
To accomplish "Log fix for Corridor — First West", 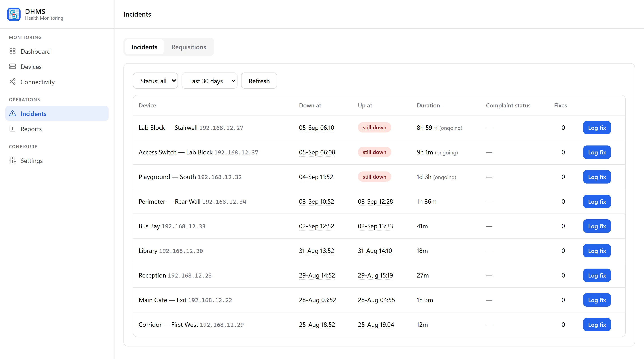I will (x=597, y=325).
